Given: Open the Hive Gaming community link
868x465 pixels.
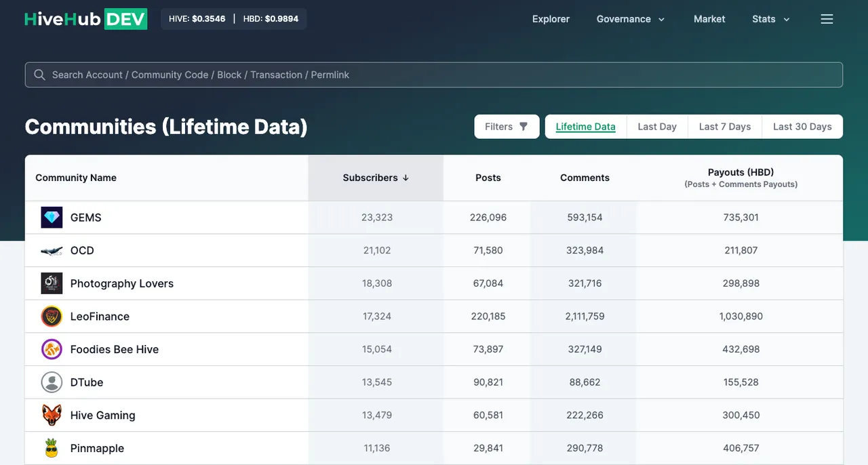Looking at the screenshot, I should 103,415.
